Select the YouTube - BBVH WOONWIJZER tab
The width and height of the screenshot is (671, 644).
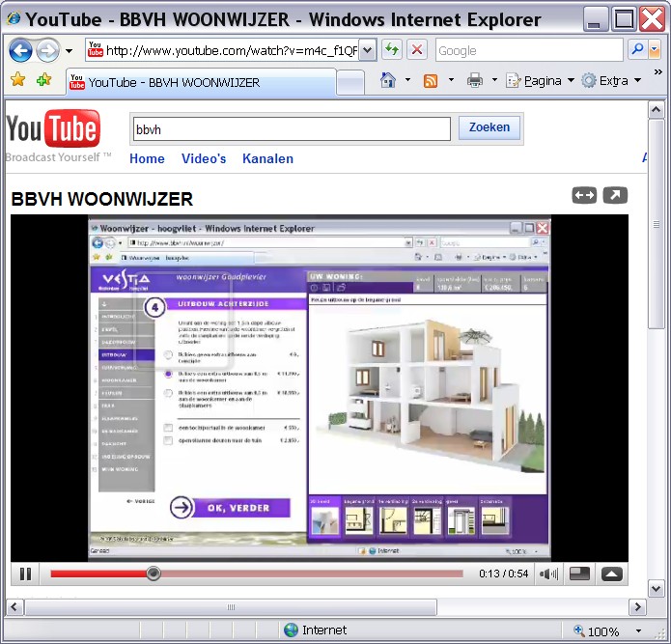point(200,82)
